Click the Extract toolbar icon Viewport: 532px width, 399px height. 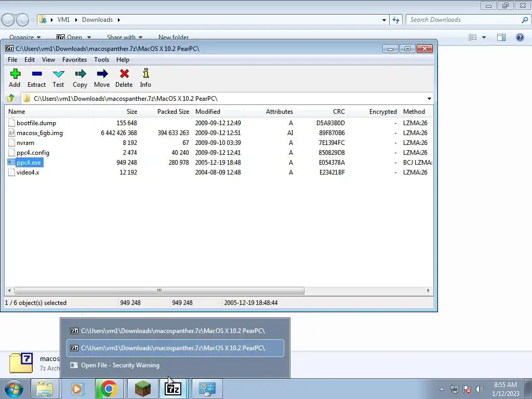(37, 74)
